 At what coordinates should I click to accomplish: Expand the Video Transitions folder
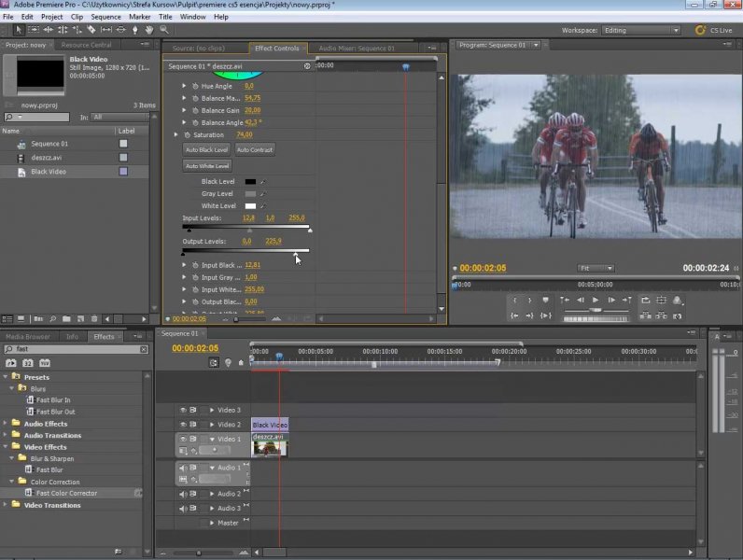(x=6, y=505)
